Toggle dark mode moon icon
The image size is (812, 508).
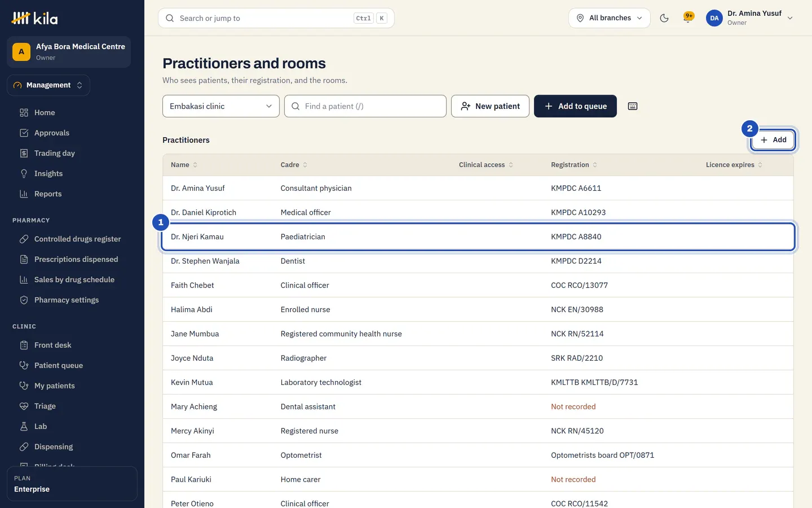664,18
